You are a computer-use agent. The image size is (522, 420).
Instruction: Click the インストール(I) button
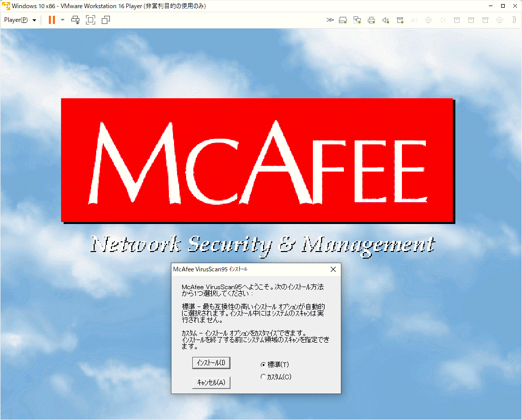211,362
